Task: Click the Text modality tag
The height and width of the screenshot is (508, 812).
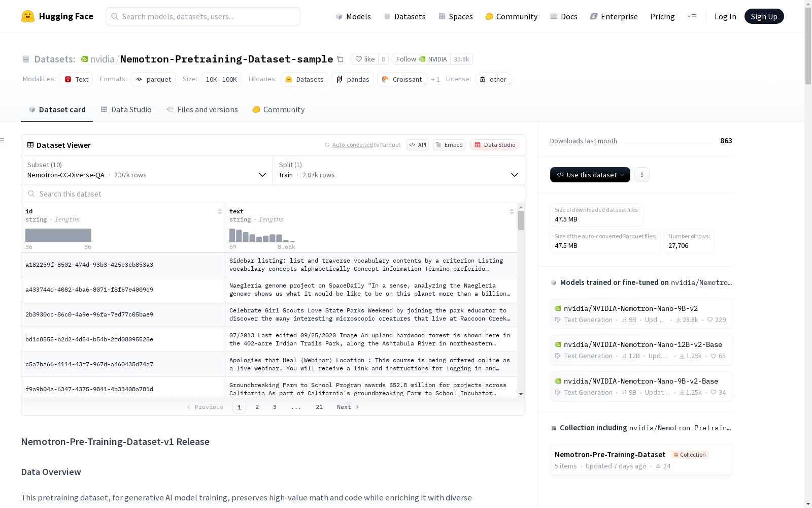Action: tap(77, 79)
